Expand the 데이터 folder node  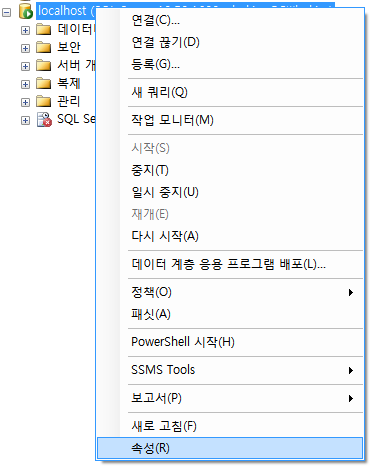(25, 31)
